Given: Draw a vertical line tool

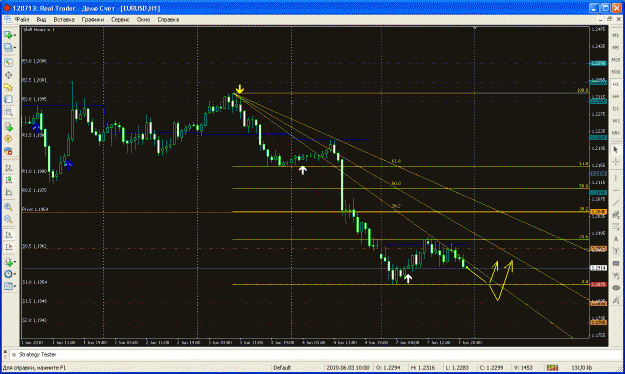Looking at the screenshot, I should [x=616, y=177].
